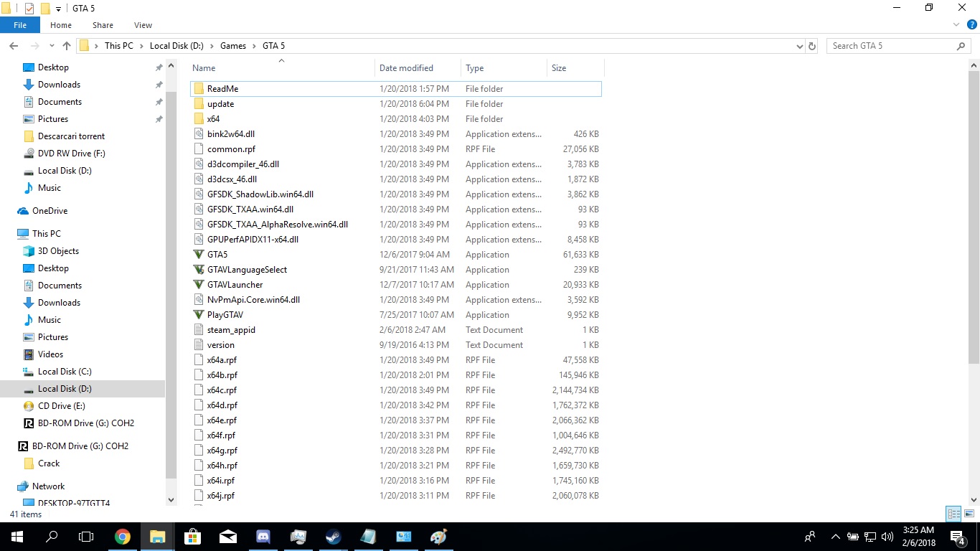Screen dimensions: 980x551
Task: Expand the Games breadcrumb chevron
Action: [254, 46]
